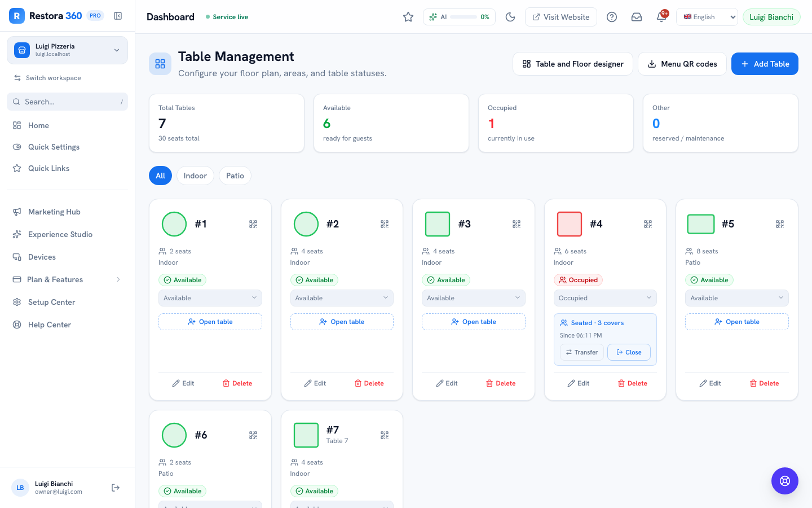Click table #5 green rectangle shape

tap(701, 224)
